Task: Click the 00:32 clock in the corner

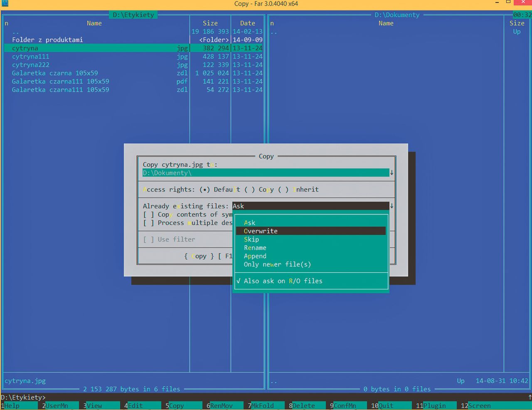Action: [522, 15]
